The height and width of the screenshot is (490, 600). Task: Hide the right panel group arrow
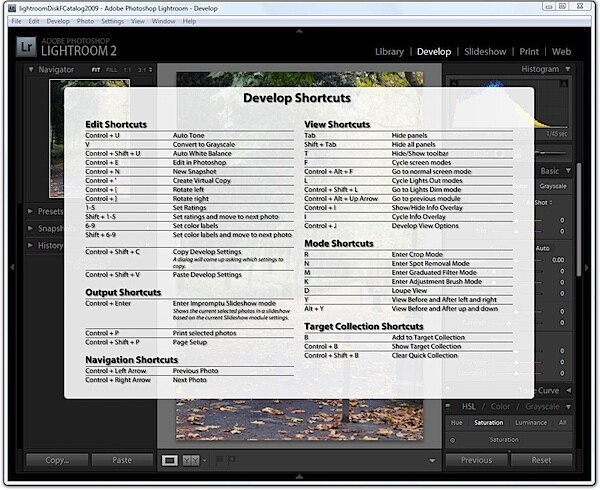(587, 267)
